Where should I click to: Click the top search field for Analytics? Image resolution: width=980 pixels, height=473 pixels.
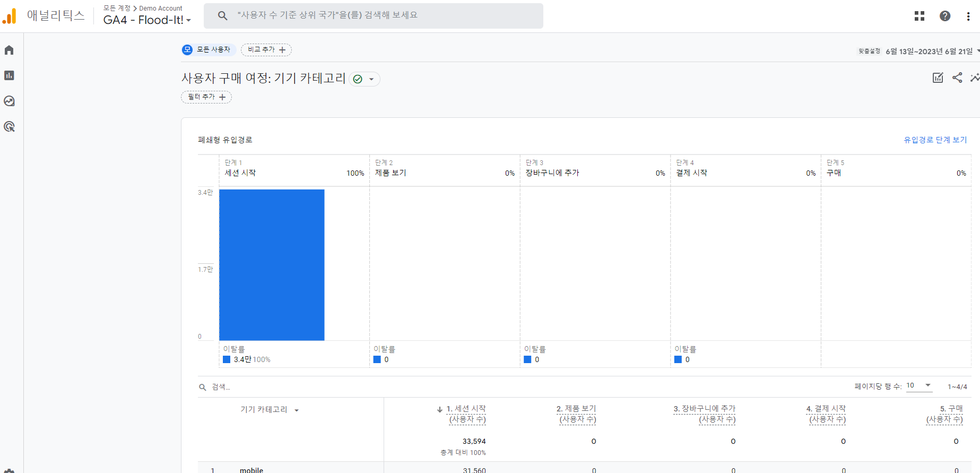(374, 16)
